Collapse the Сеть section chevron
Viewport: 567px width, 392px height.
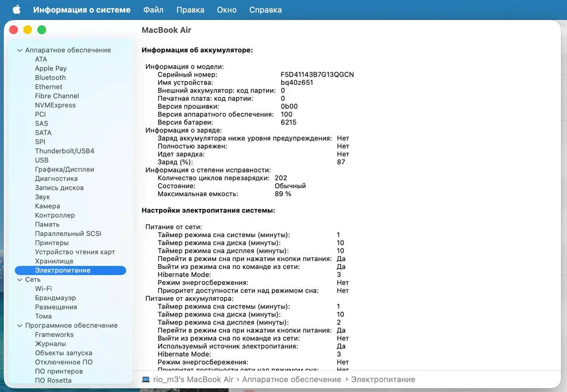click(19, 280)
